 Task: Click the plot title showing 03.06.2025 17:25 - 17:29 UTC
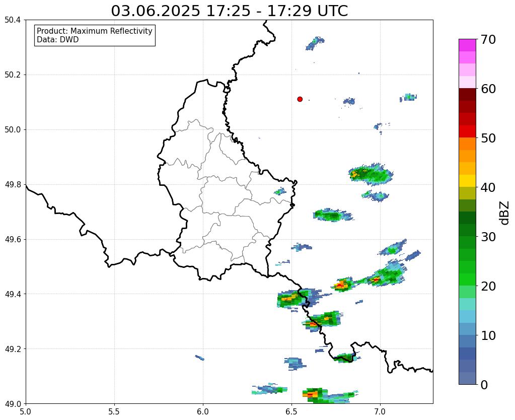pyautogui.click(x=229, y=11)
